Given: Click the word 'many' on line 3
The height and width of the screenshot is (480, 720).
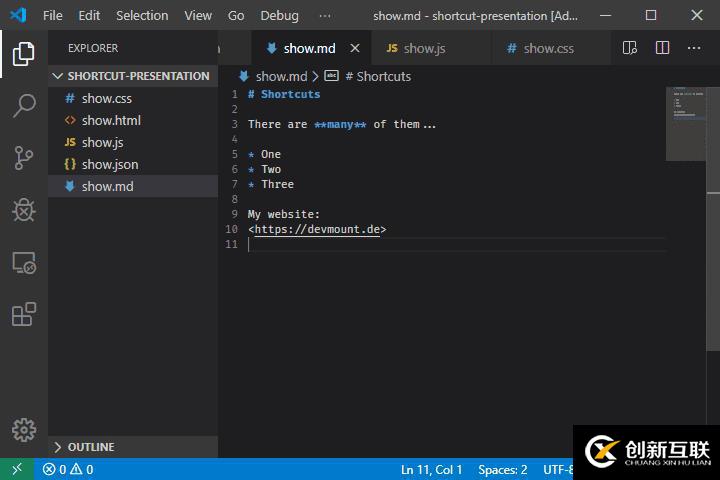Looking at the screenshot, I should point(340,124).
